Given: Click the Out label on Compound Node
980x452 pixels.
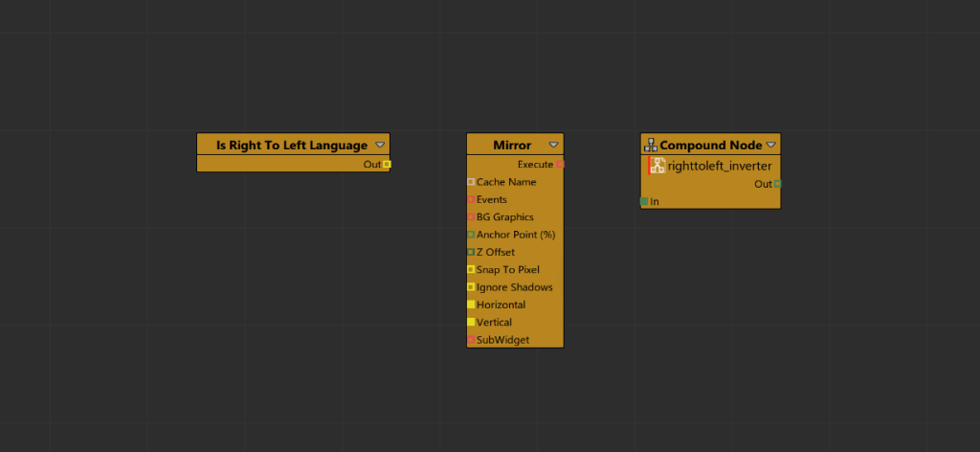Looking at the screenshot, I should tap(763, 184).
